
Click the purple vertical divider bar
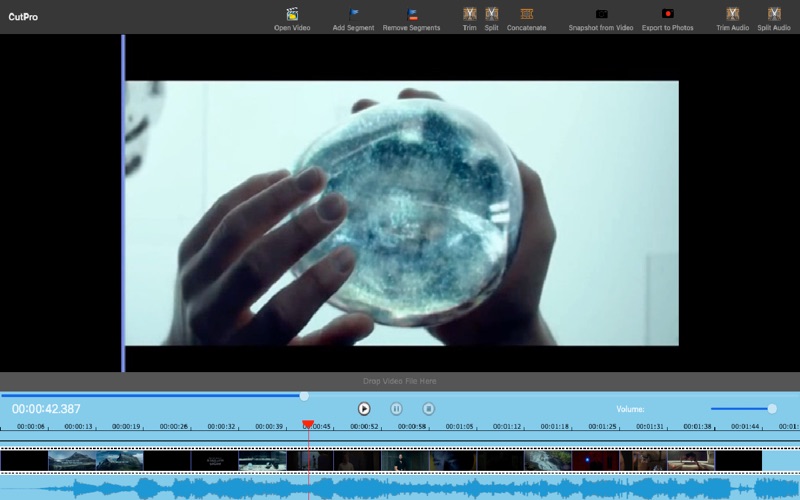(123, 203)
